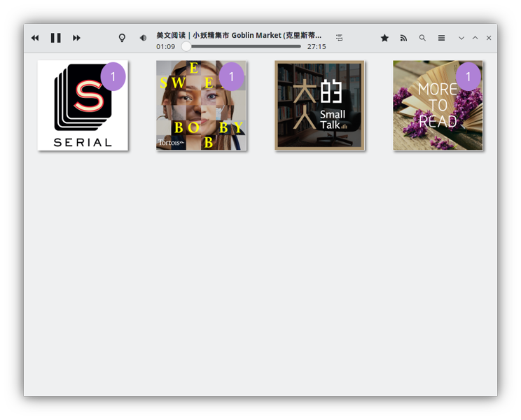Click the down chevron in the header
This screenshot has width=521, height=420.
click(x=461, y=38)
